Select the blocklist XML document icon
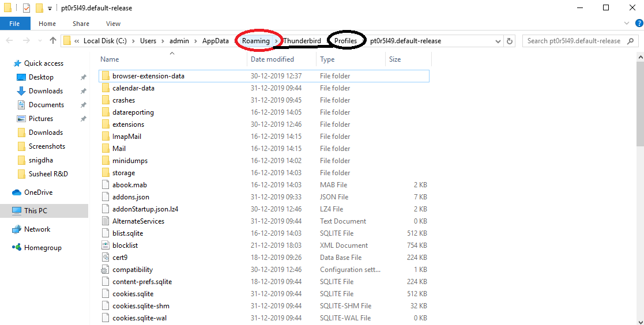Image resolution: width=644 pixels, height=325 pixels. (106, 245)
